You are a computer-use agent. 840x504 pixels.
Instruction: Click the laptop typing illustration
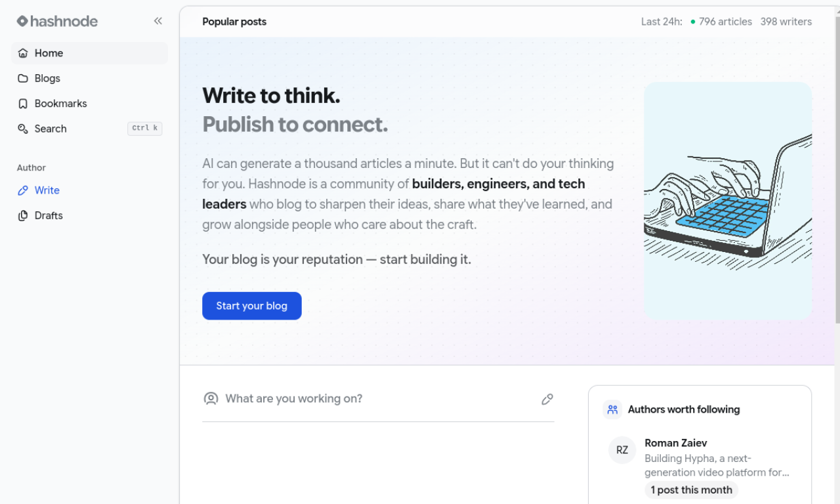[728, 201]
